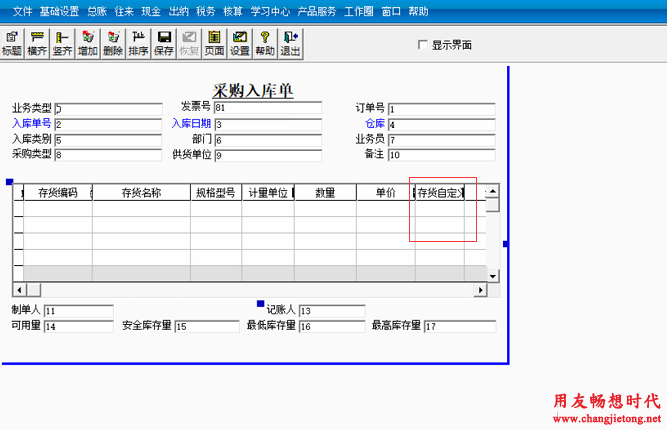This screenshot has width=667, height=430.
Task: Click the 删除 delete icon
Action: [113, 44]
